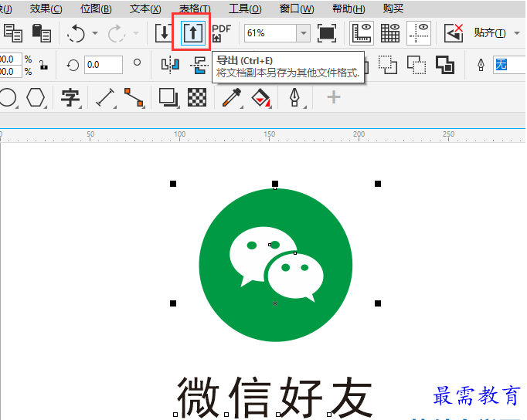Screen dimensions: 527x420
Task: Click the green WeChat circle logo
Action: (x=275, y=265)
